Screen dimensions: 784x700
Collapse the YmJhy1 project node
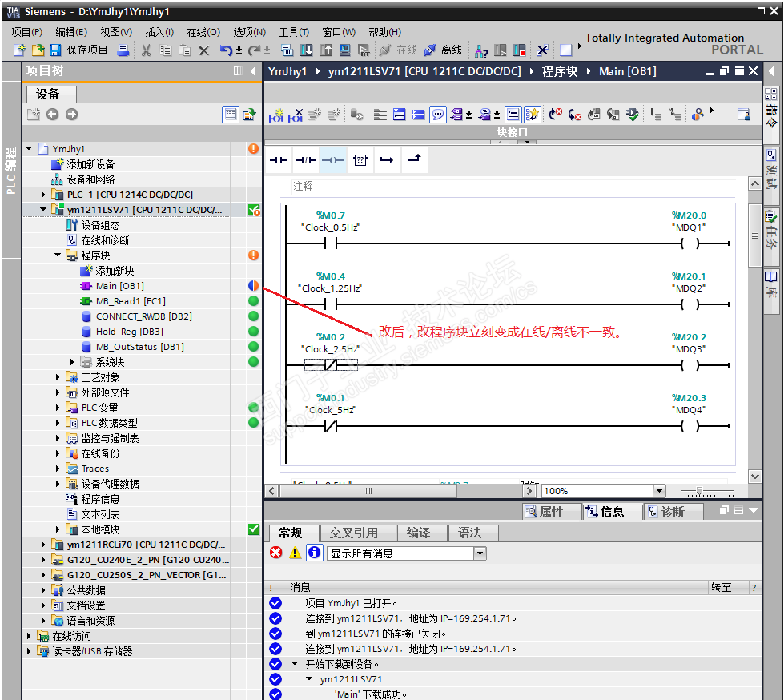click(x=29, y=148)
